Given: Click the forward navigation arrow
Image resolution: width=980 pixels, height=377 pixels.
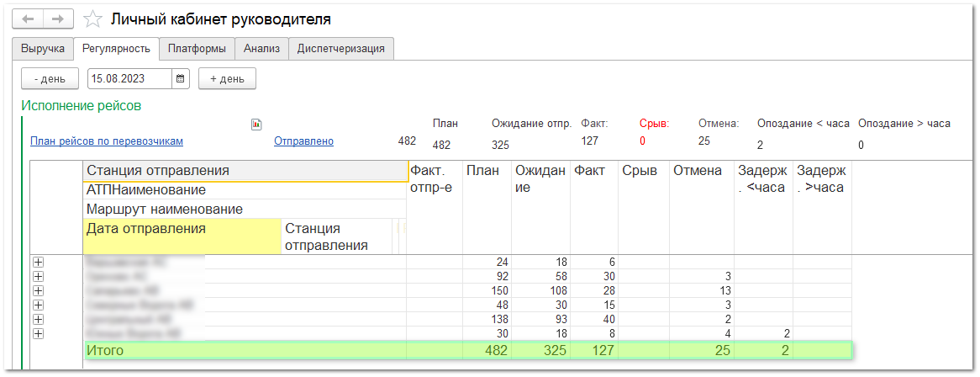Looking at the screenshot, I should click(57, 19).
